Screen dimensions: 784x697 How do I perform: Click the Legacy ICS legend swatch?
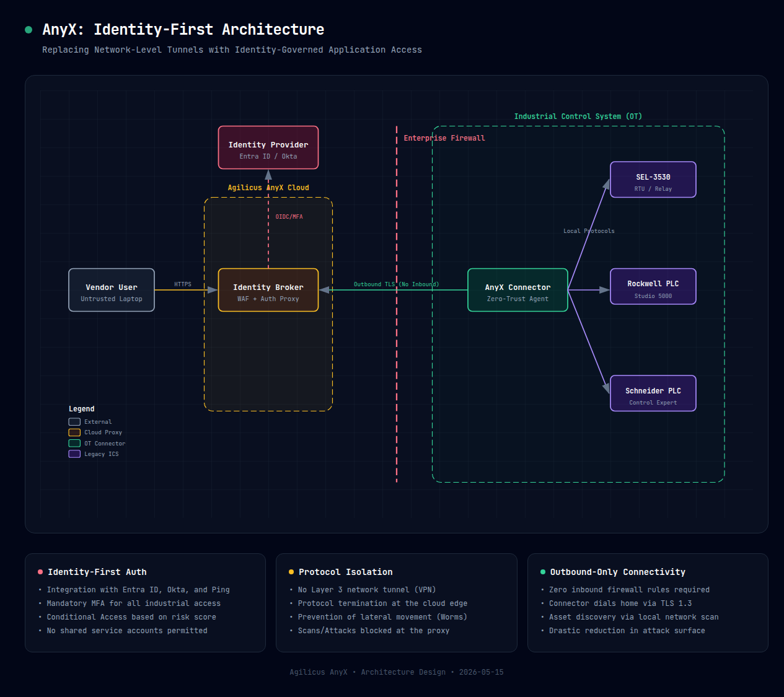click(x=74, y=454)
